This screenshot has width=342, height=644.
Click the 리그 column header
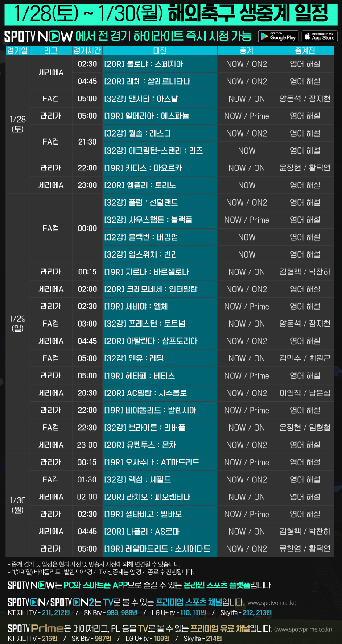[51, 50]
